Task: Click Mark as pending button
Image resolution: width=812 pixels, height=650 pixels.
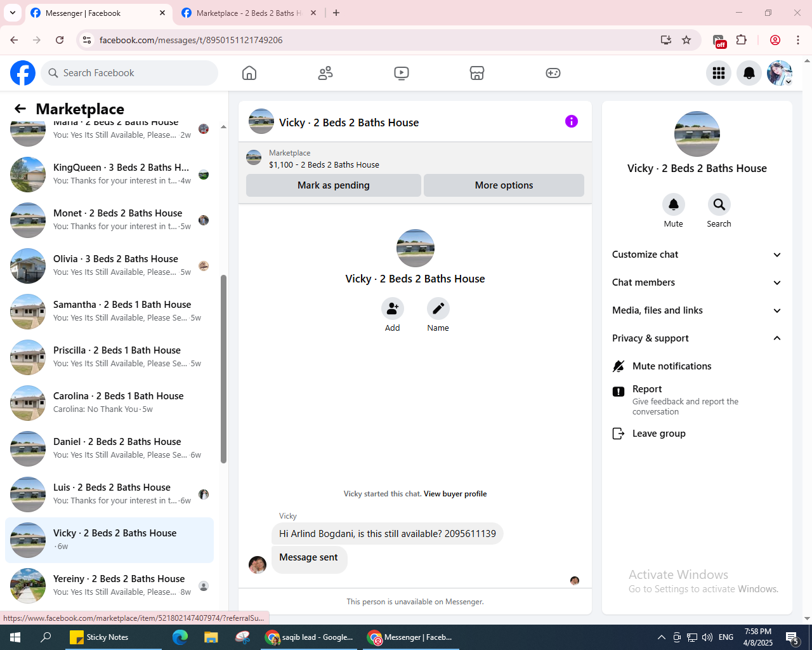Action: pos(334,185)
